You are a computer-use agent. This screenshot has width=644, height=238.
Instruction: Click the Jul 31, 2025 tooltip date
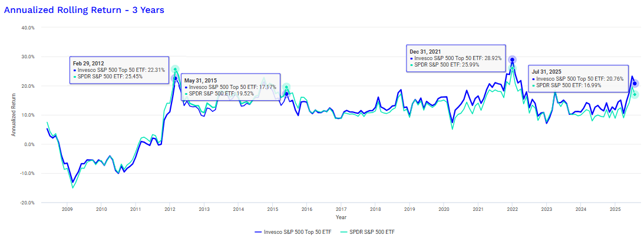(x=545, y=71)
